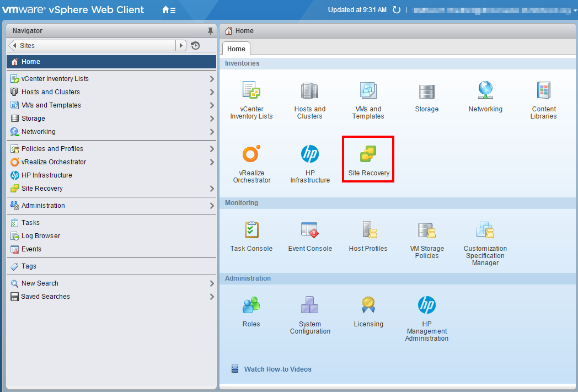This screenshot has width=578, height=392.
Task: Expand the Saved Searches chevron in Navigator
Action: tap(212, 297)
